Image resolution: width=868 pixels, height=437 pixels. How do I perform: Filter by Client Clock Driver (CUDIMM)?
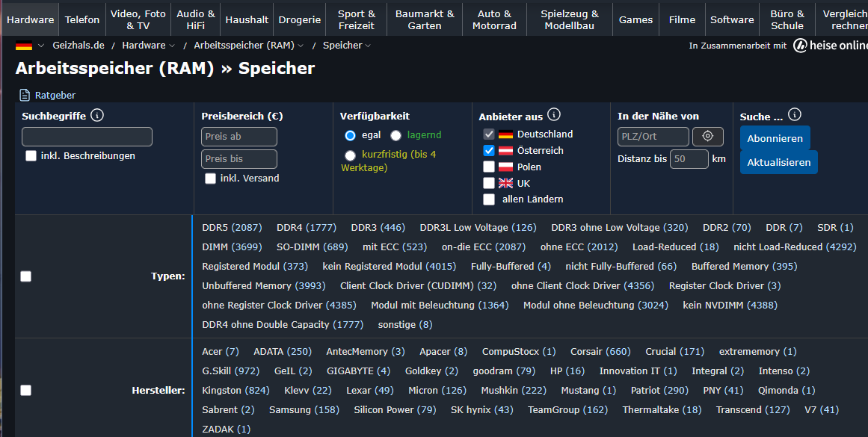[418, 285]
